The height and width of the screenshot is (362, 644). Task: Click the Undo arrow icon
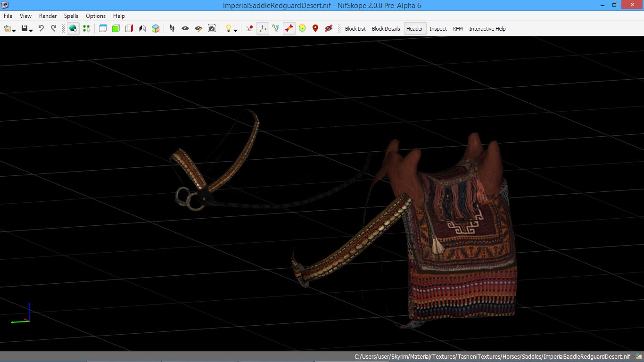click(41, 29)
